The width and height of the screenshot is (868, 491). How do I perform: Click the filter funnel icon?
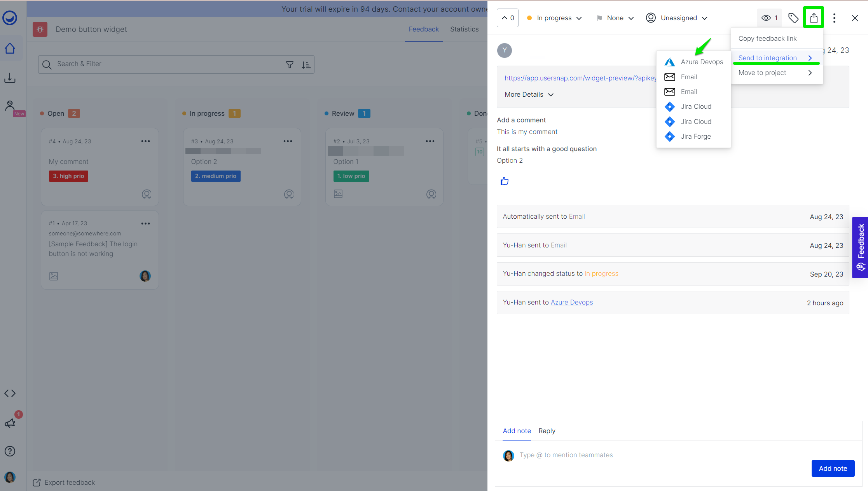point(290,64)
